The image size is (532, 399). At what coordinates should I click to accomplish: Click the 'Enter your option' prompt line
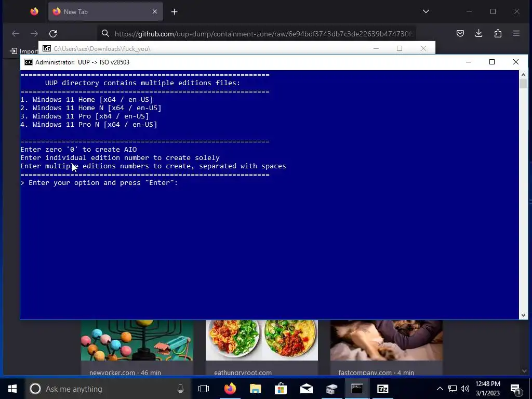pyautogui.click(x=99, y=182)
